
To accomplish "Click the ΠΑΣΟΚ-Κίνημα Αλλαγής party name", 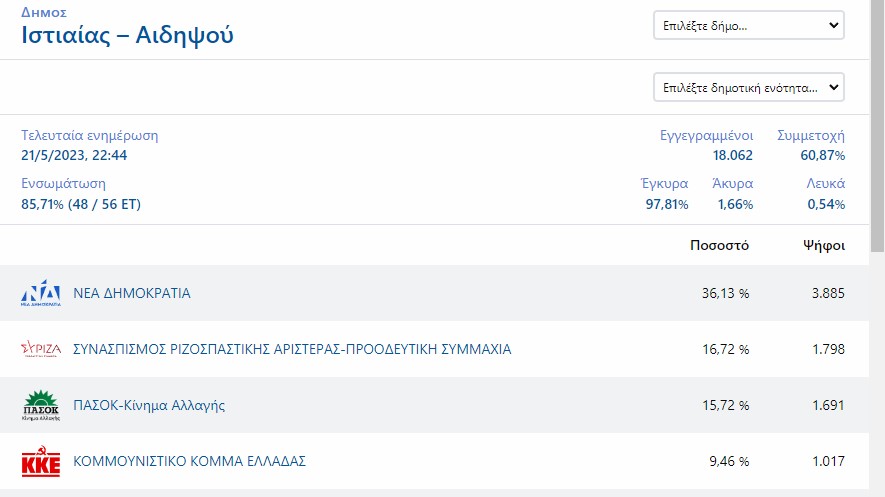I will [x=149, y=405].
